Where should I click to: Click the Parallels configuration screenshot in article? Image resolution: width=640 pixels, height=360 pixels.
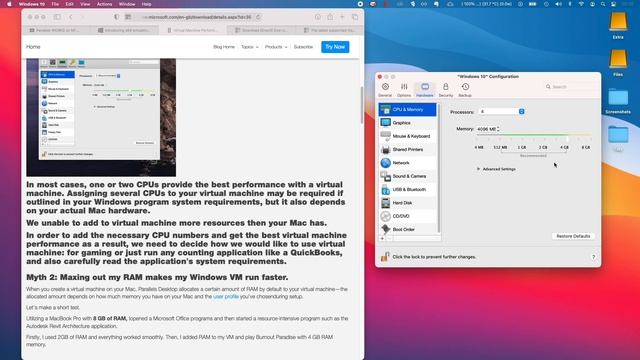(101, 117)
